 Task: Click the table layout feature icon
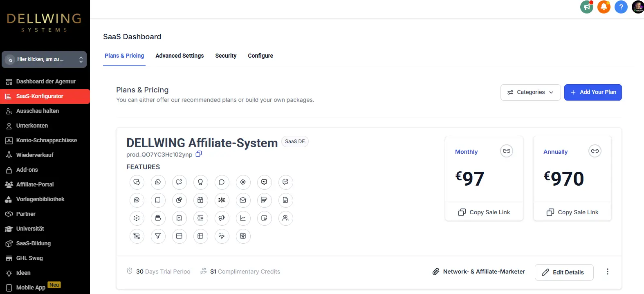tap(200, 236)
